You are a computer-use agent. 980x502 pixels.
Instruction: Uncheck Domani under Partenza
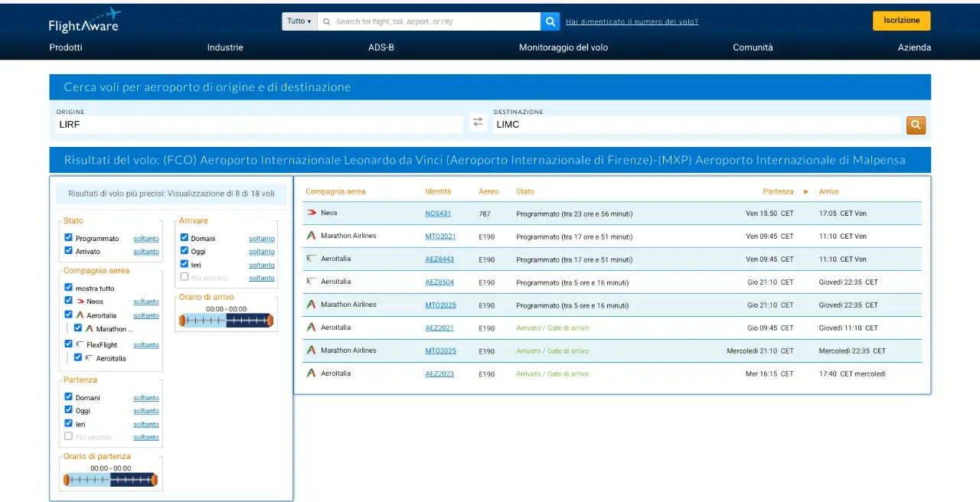tap(69, 397)
